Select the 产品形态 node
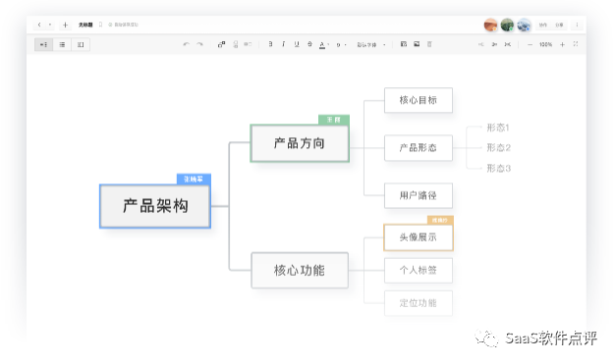 pos(419,148)
